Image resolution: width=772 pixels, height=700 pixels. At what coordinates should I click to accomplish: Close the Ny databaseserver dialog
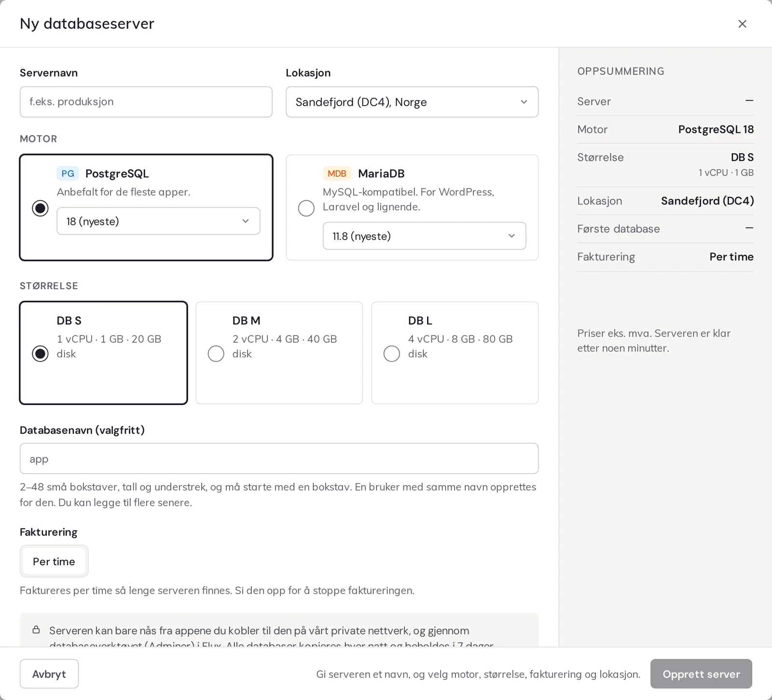742,24
